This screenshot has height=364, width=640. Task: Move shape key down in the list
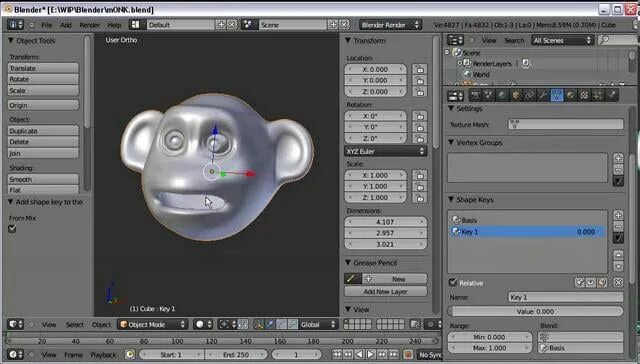(x=618, y=266)
